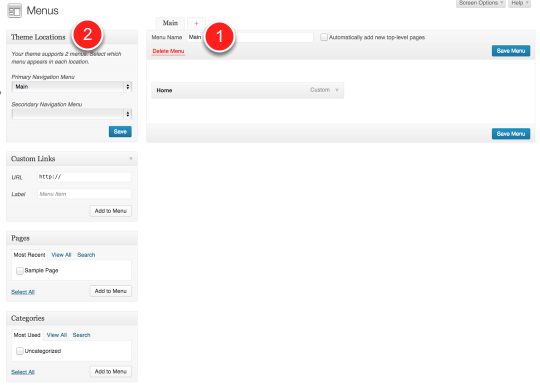The height and width of the screenshot is (385, 540).
Task: Click Add to Menu in Pages panel
Action: click(x=111, y=291)
